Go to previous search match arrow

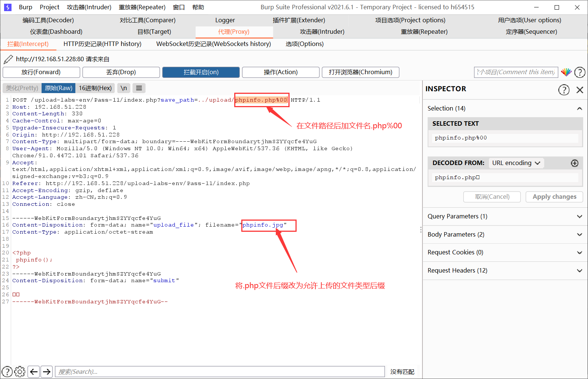pos(34,372)
